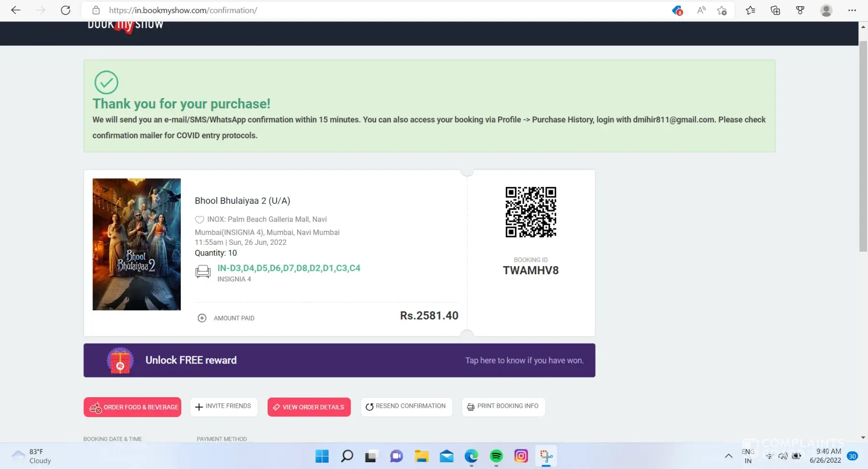Click the 'AMOUNT PAID' label
Image resolution: width=868 pixels, height=469 pixels.
(234, 318)
